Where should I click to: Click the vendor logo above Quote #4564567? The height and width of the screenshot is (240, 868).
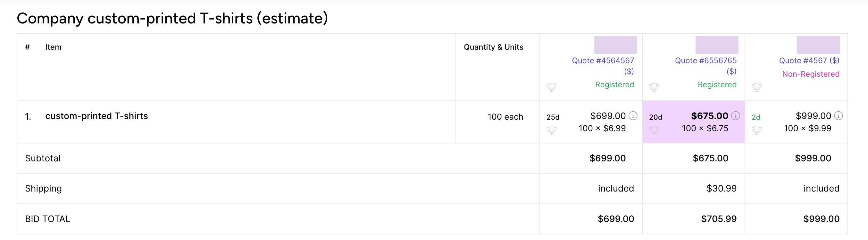(x=615, y=45)
